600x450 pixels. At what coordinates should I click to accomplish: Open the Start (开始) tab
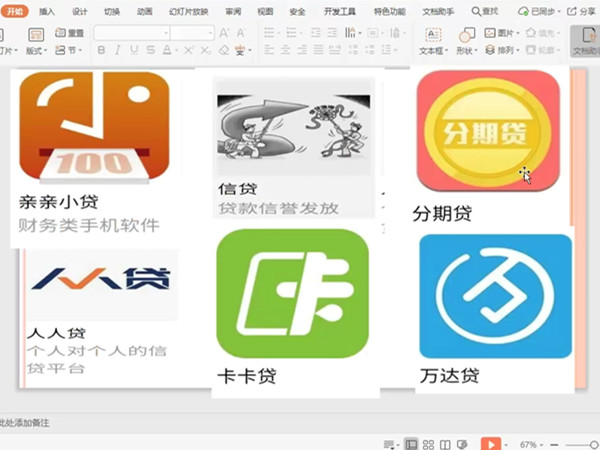pos(15,11)
